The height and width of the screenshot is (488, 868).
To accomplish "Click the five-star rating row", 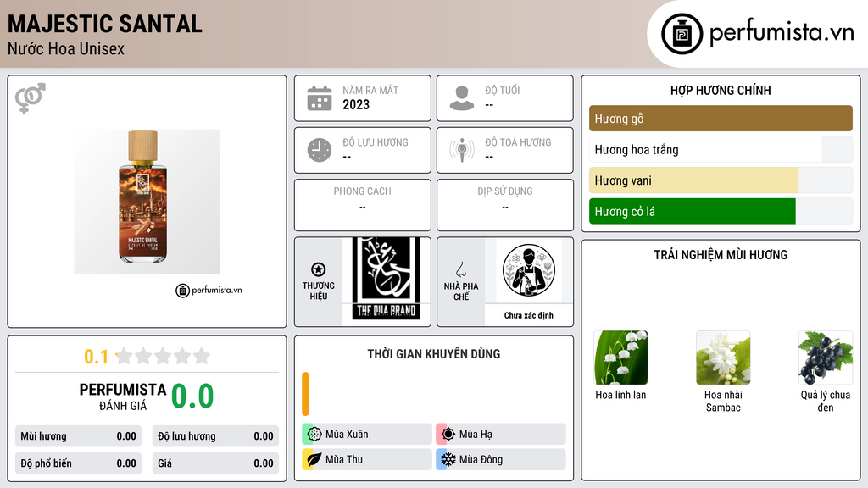I will 164,356.
